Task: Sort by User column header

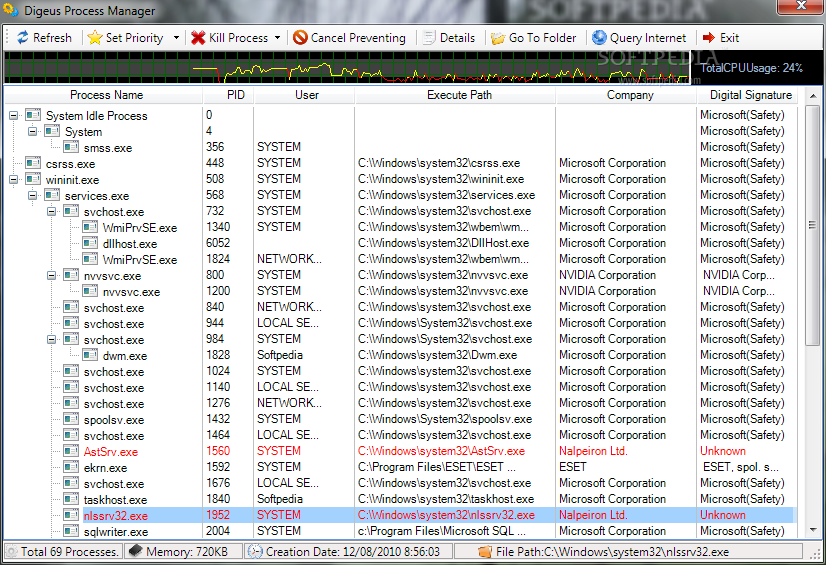Action: click(304, 95)
